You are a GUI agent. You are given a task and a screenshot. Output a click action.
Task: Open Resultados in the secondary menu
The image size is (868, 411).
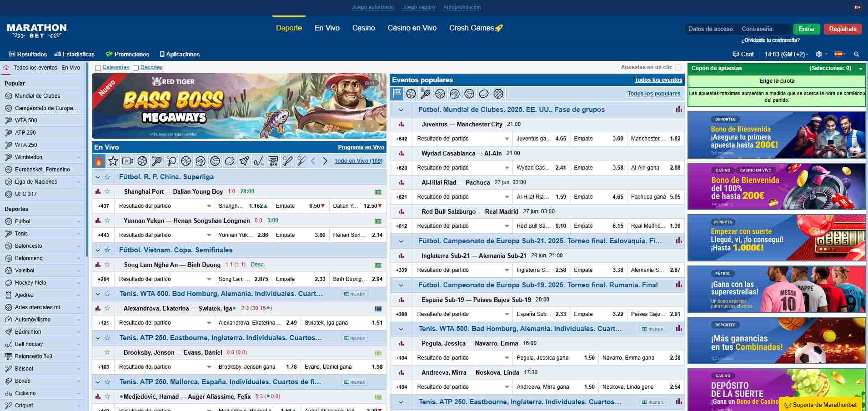point(28,54)
